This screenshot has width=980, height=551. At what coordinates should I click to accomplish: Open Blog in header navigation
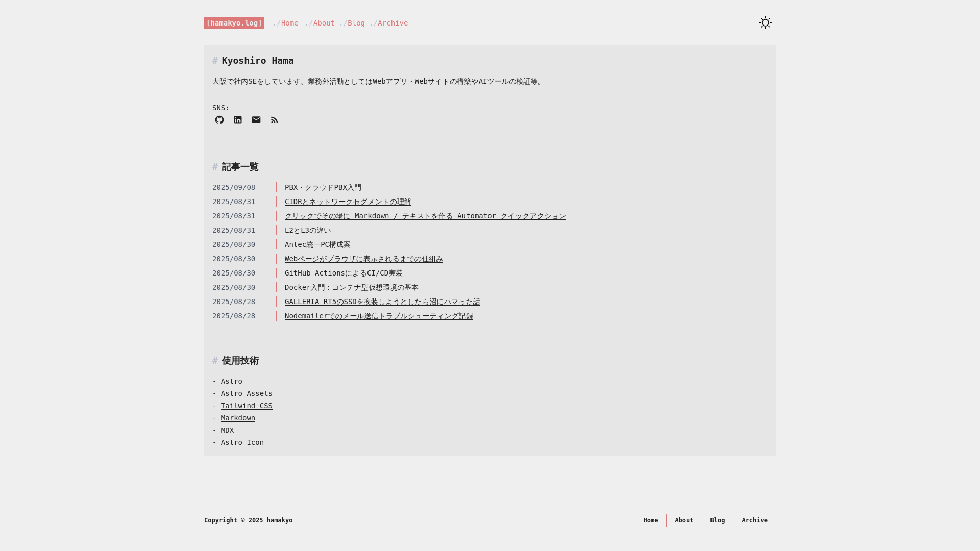(x=356, y=23)
